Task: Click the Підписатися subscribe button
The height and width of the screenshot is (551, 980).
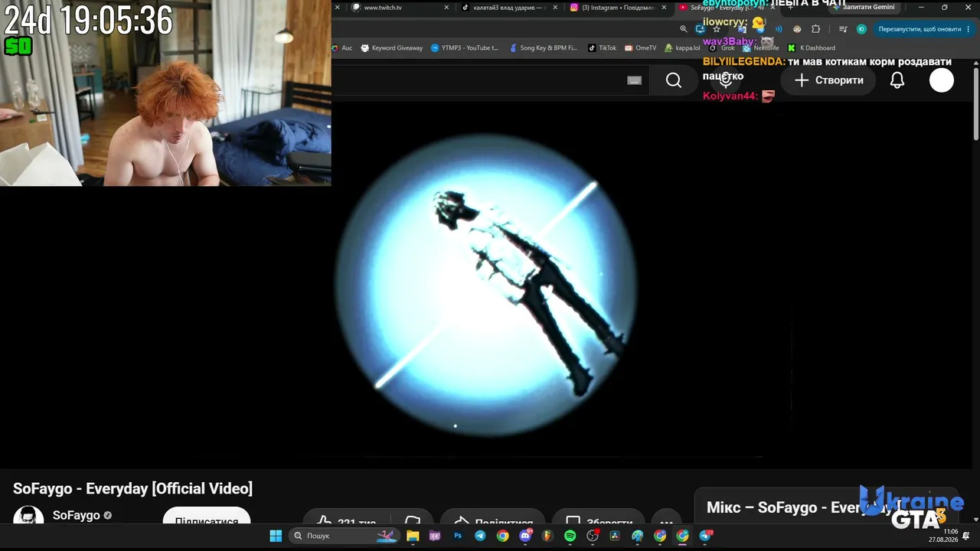Action: [x=207, y=516]
